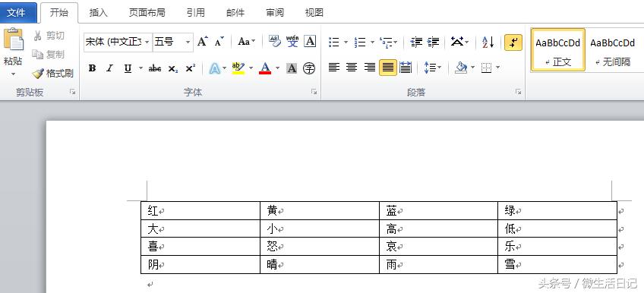This screenshot has width=644, height=293.
Task: Expand the Paste options arrow under 粘贴
Action: coord(13,74)
